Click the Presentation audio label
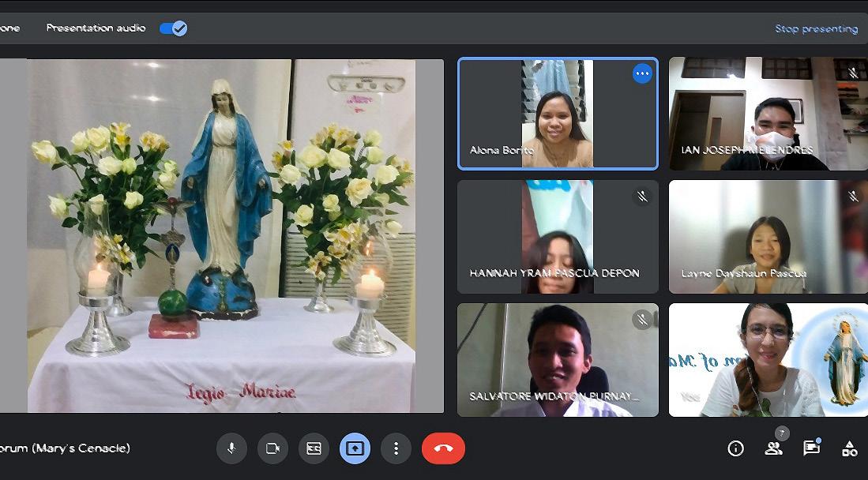Screen dimensions: 868x480 click(96, 28)
